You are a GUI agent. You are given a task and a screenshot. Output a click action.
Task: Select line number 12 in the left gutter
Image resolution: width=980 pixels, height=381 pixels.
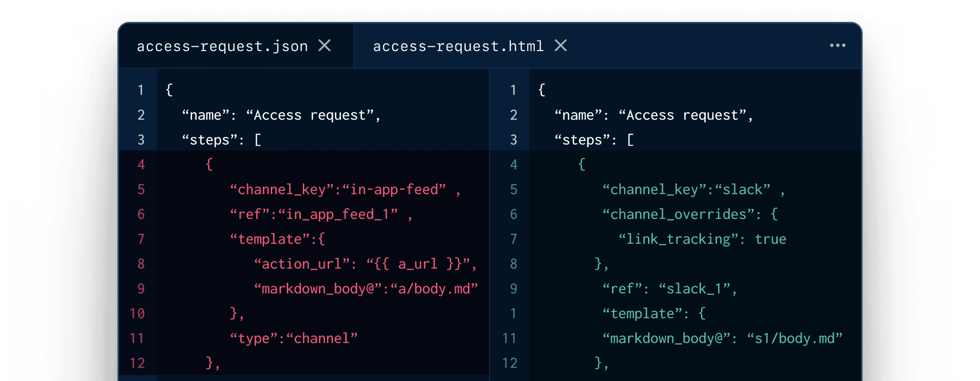[137, 363]
